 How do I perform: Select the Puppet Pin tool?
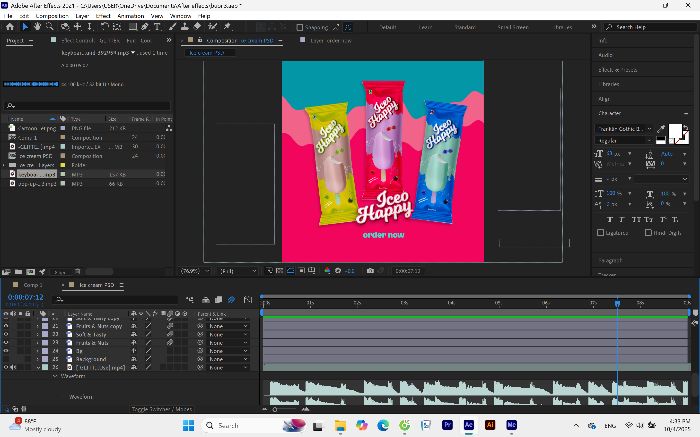click(x=227, y=27)
